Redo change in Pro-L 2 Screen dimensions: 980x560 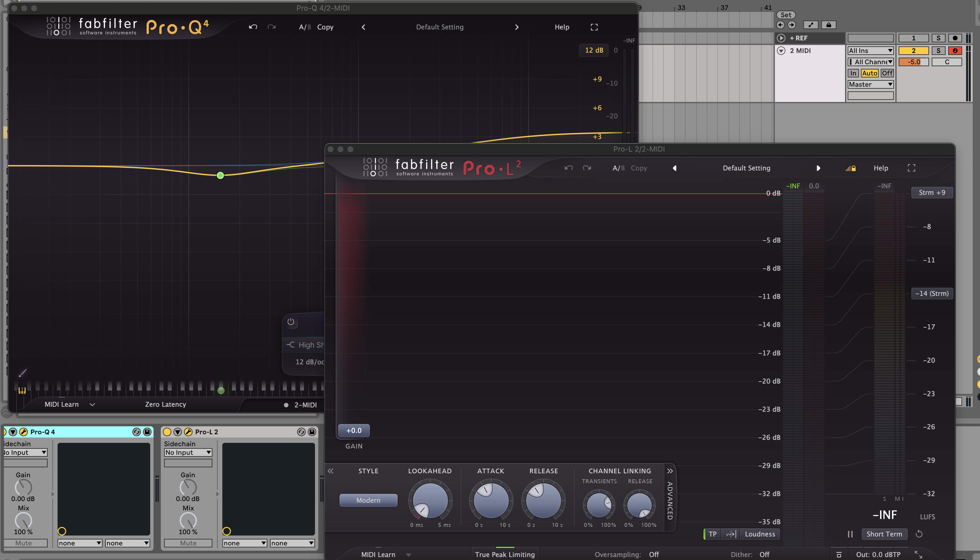click(x=587, y=168)
